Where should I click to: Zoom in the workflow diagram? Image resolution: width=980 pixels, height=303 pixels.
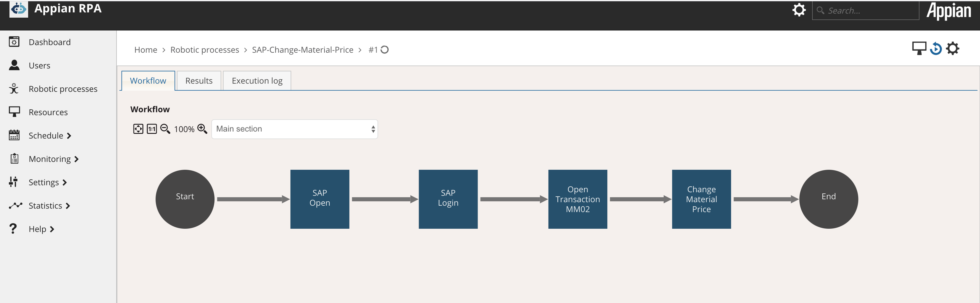202,129
